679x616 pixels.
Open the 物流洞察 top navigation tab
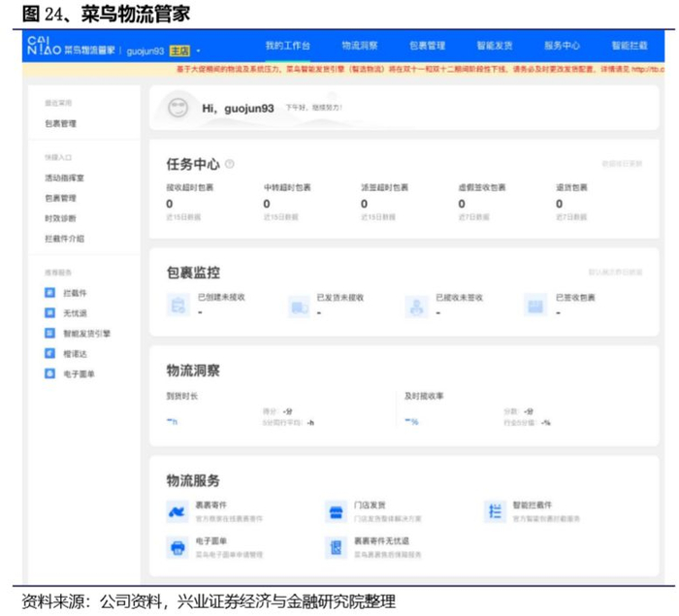tap(360, 46)
